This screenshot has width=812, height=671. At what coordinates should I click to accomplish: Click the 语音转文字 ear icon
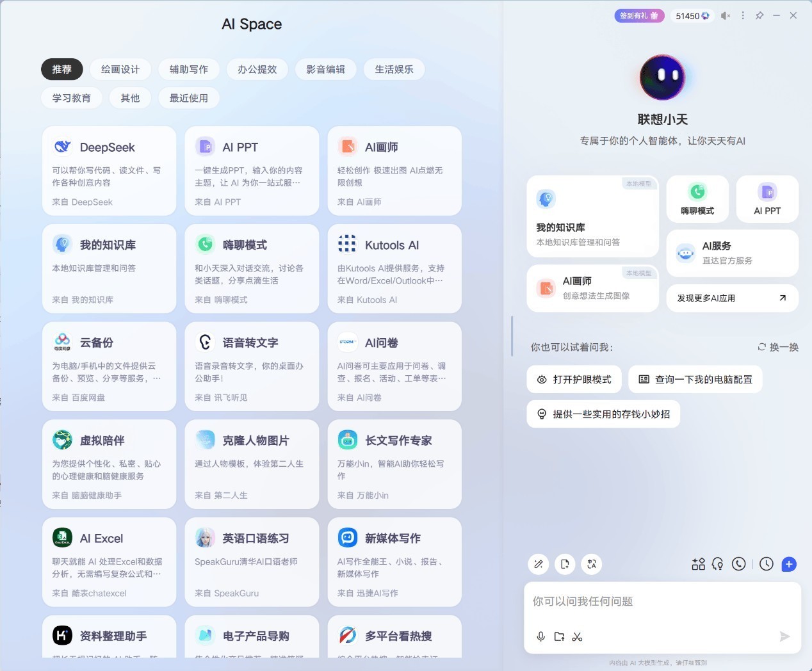point(205,343)
